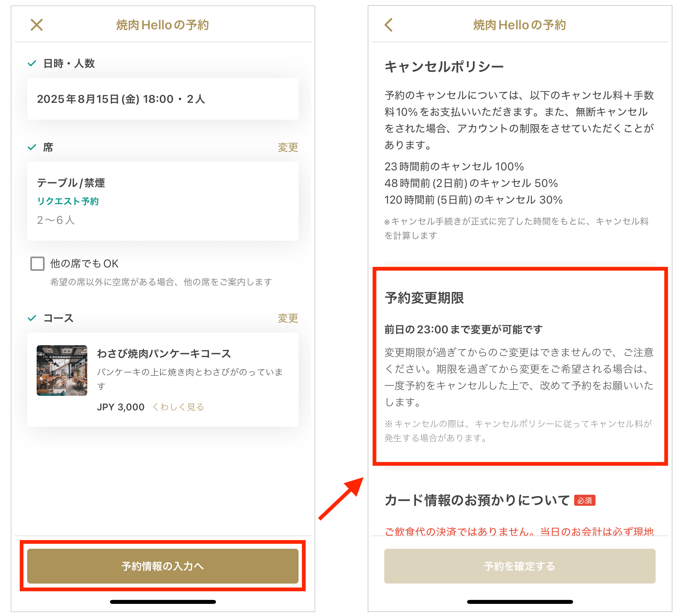The width and height of the screenshot is (682, 616).
Task: Enable the 他の席でもOK checkbox
Action: [x=37, y=263]
